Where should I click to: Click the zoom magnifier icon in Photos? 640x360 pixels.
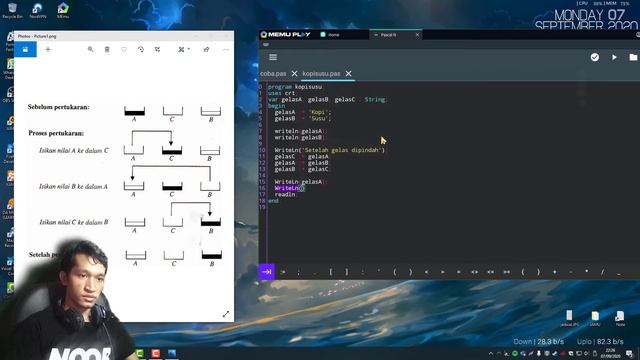pos(90,49)
